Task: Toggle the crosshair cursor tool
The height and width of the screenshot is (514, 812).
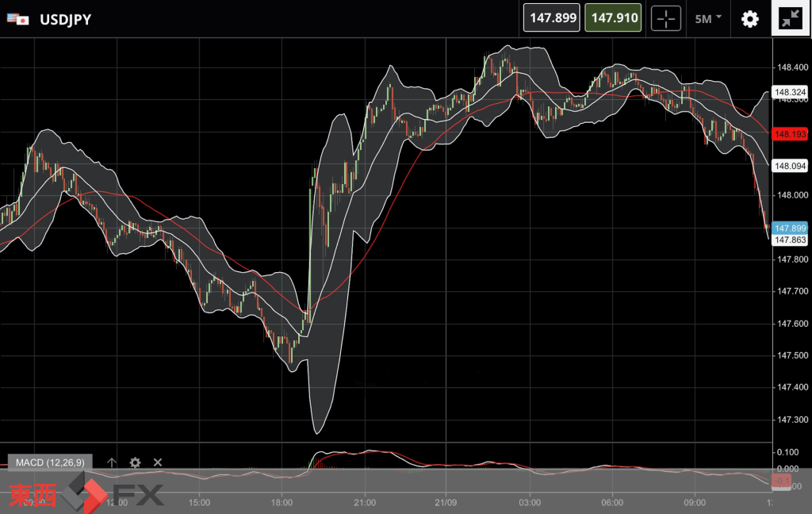Action: point(666,18)
